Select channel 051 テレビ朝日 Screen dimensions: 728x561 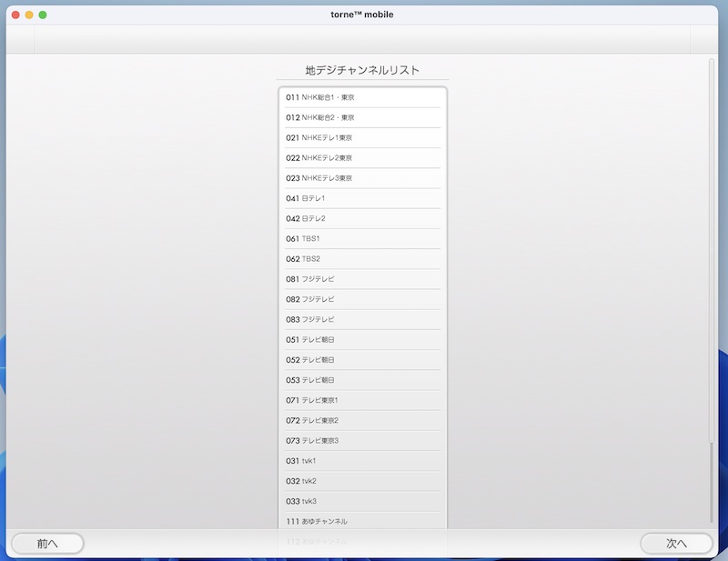click(362, 340)
